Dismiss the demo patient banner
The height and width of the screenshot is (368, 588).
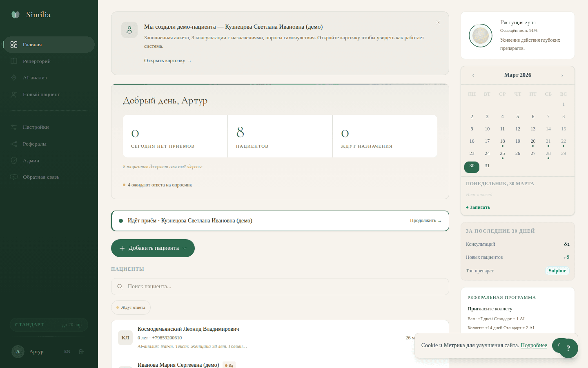[x=438, y=22]
